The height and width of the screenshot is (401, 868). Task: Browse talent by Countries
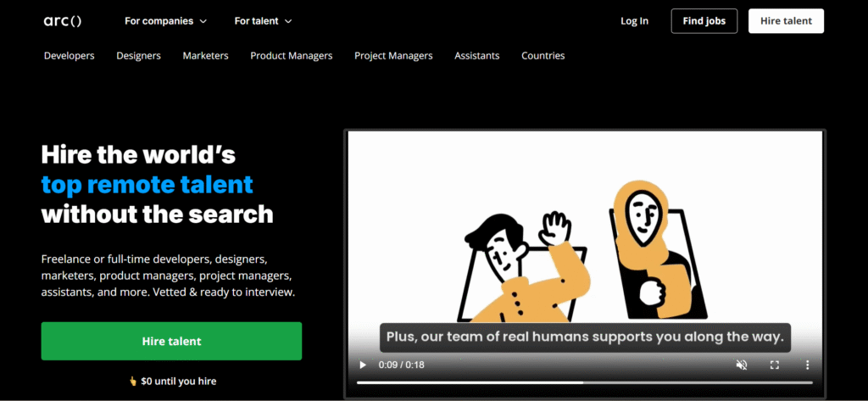coord(543,55)
